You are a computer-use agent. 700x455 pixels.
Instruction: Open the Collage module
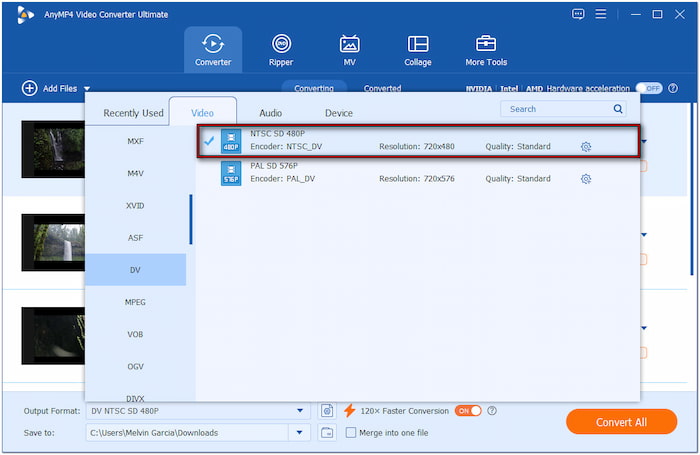(418, 50)
